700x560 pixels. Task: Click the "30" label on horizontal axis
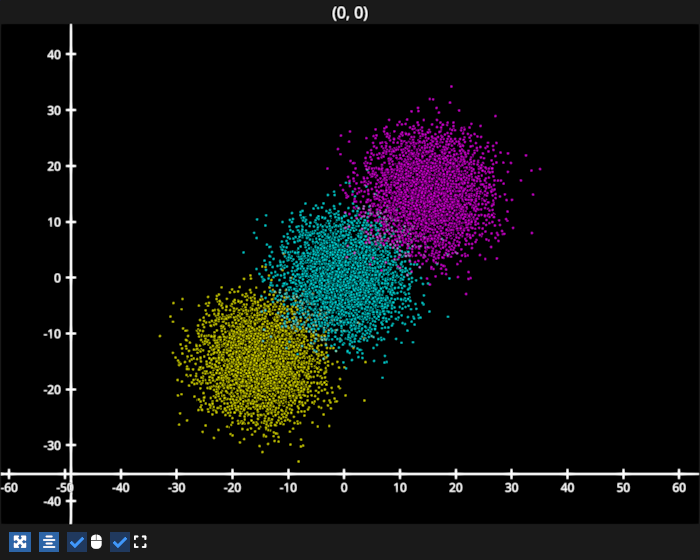pos(512,488)
